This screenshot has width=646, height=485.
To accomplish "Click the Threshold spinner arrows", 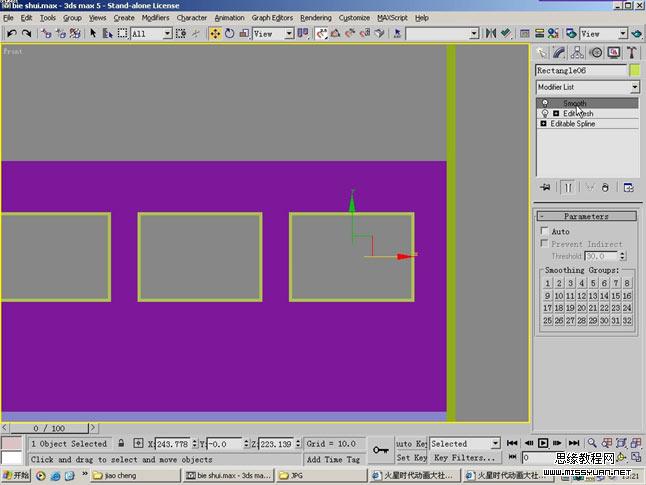I will [623, 256].
